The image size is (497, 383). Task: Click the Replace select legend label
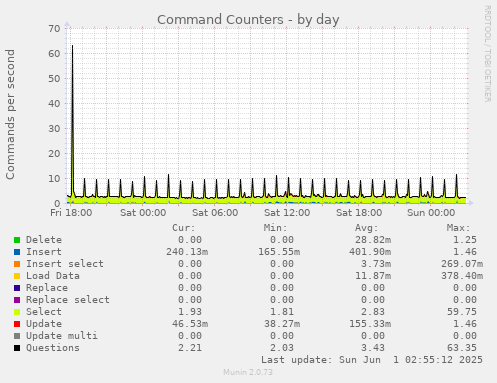click(x=68, y=300)
